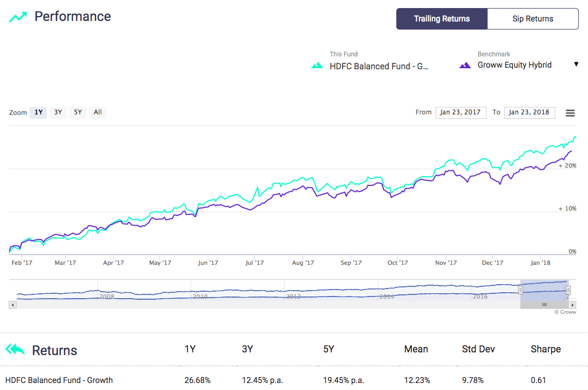The image size is (588, 390).
Task: Select the Trailing Returns tab
Action: pos(441,18)
